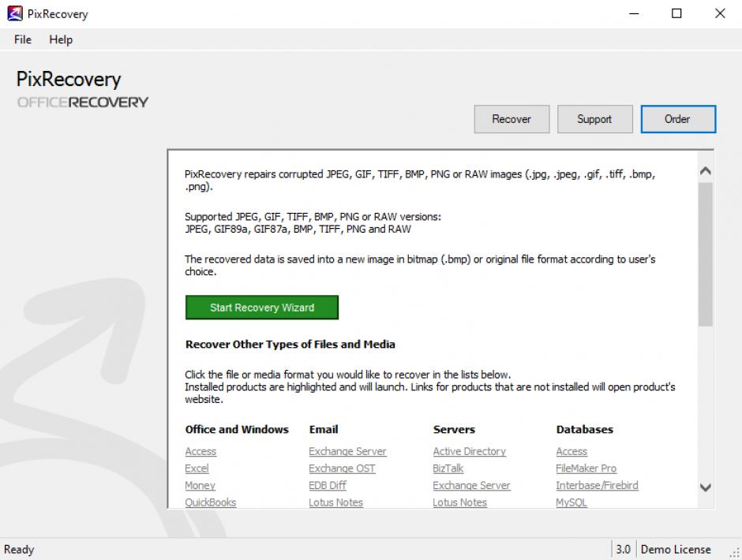Click the Order button
742x560 pixels.
[x=678, y=119]
